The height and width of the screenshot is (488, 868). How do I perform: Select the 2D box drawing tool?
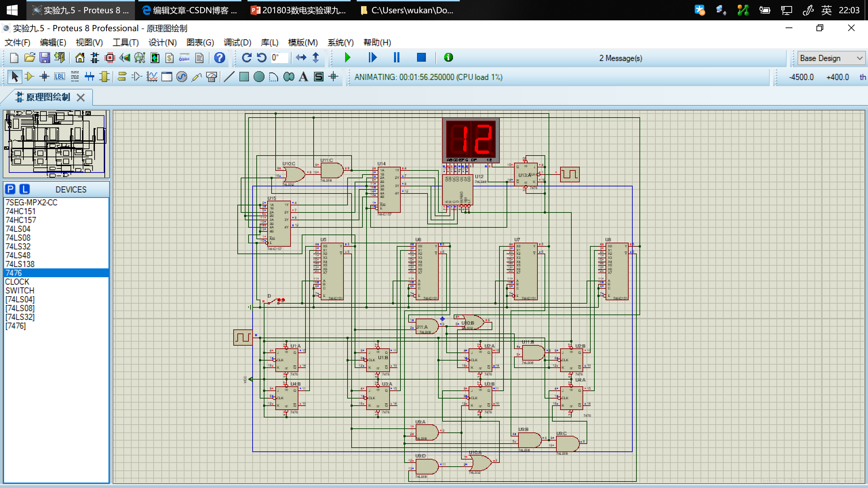pyautogui.click(x=244, y=77)
